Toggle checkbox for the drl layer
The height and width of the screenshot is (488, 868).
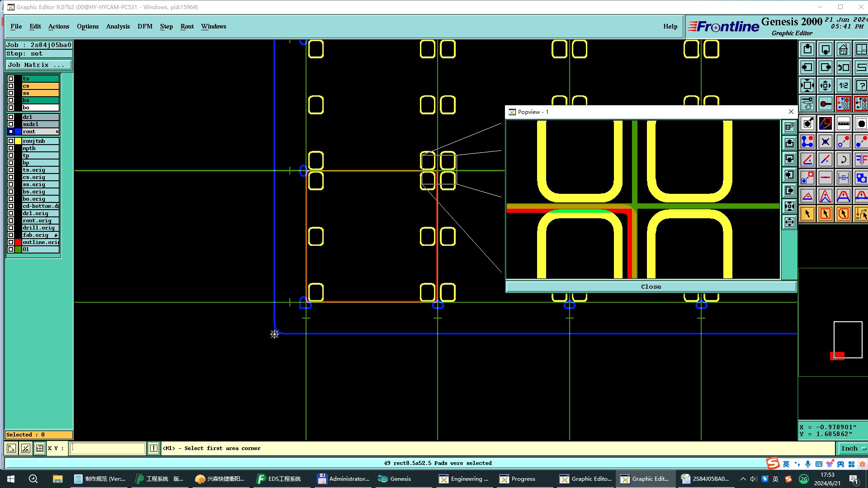[x=11, y=117]
